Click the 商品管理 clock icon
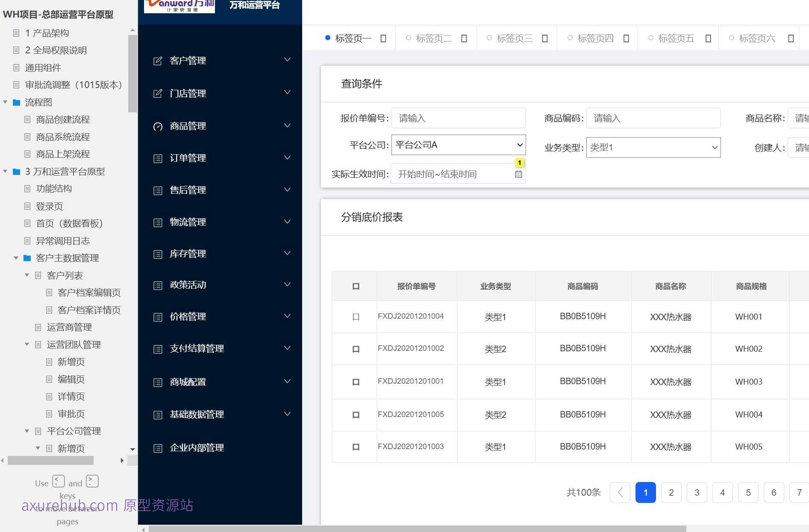Viewport: 809px width, 532px height. click(x=157, y=126)
